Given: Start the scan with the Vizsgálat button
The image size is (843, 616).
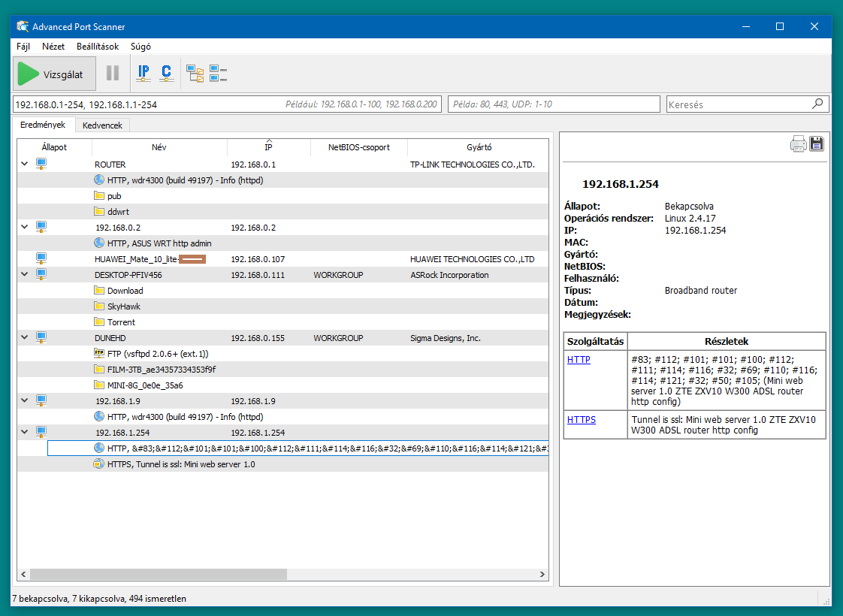Looking at the screenshot, I should (54, 74).
